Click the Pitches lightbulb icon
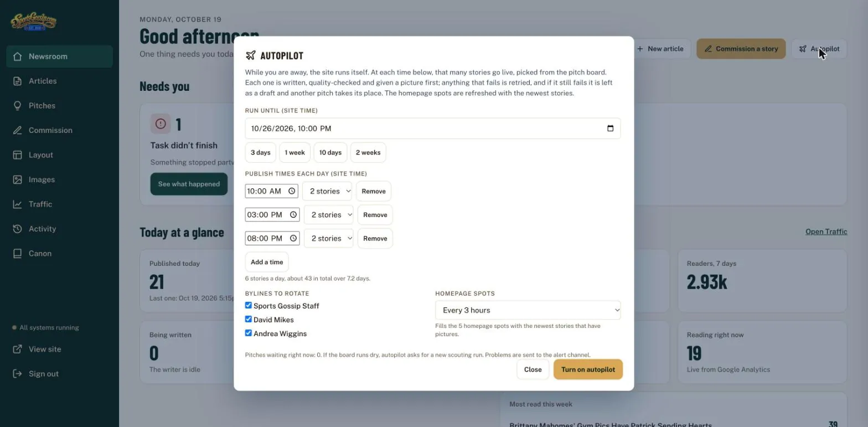The height and width of the screenshot is (427, 868). pyautogui.click(x=18, y=106)
